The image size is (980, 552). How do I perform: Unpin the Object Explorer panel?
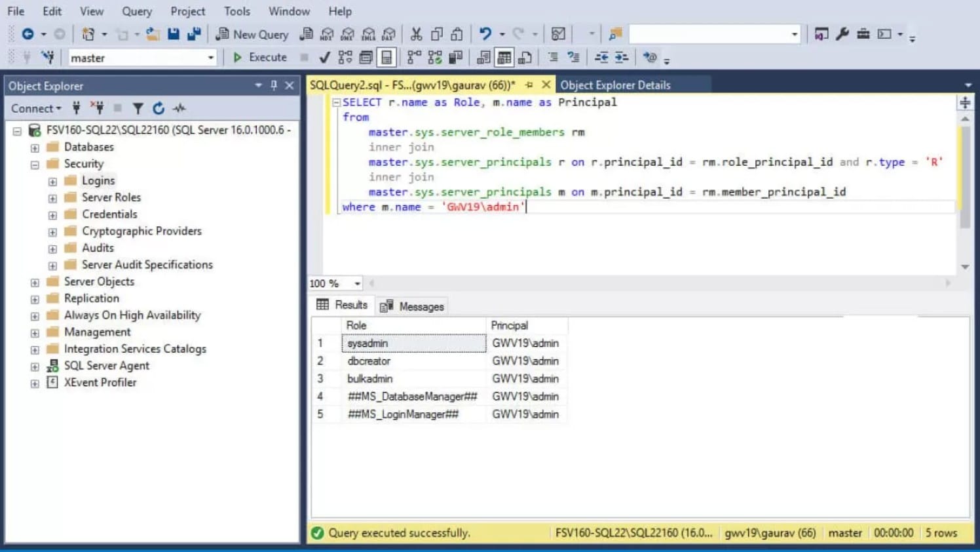tap(273, 86)
